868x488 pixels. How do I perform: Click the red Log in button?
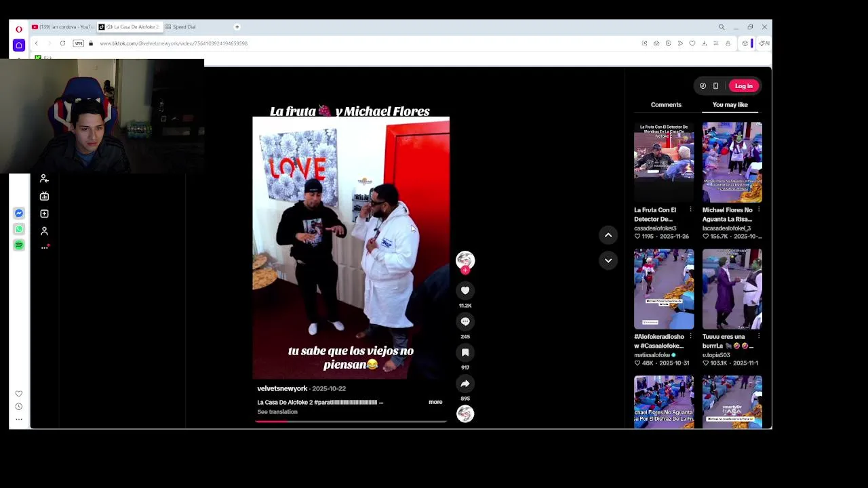click(x=743, y=86)
